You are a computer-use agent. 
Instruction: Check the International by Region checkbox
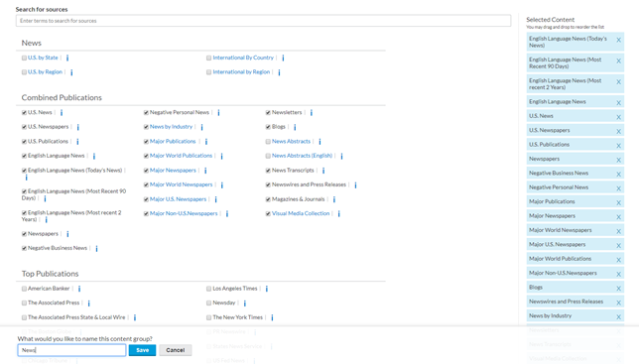[x=208, y=72]
